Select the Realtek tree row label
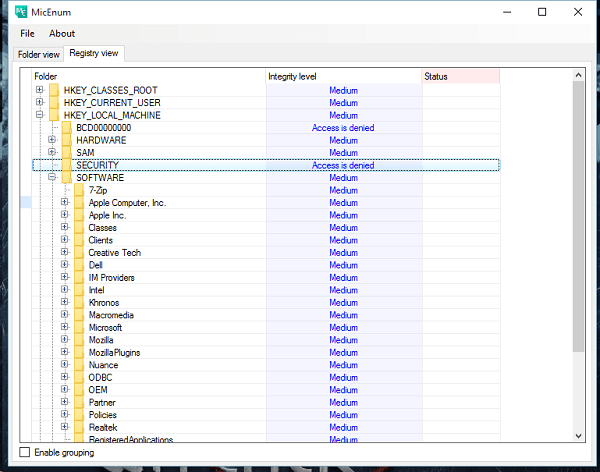 pos(103,428)
